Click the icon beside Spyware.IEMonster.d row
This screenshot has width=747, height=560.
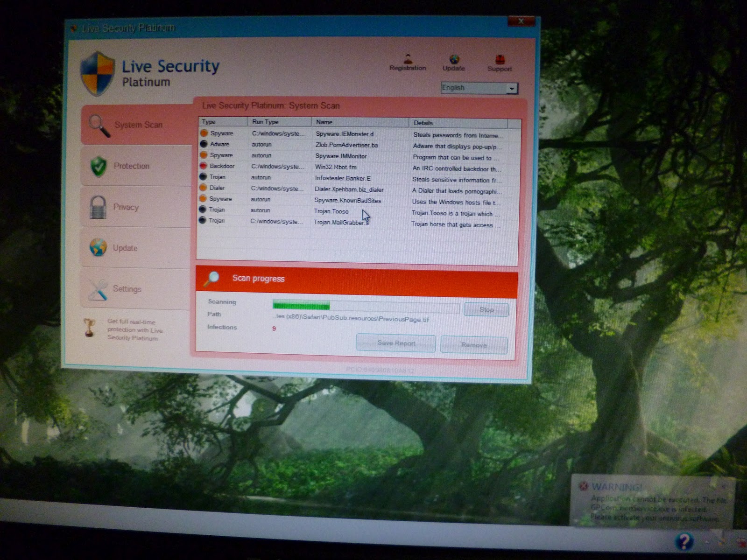coord(204,133)
